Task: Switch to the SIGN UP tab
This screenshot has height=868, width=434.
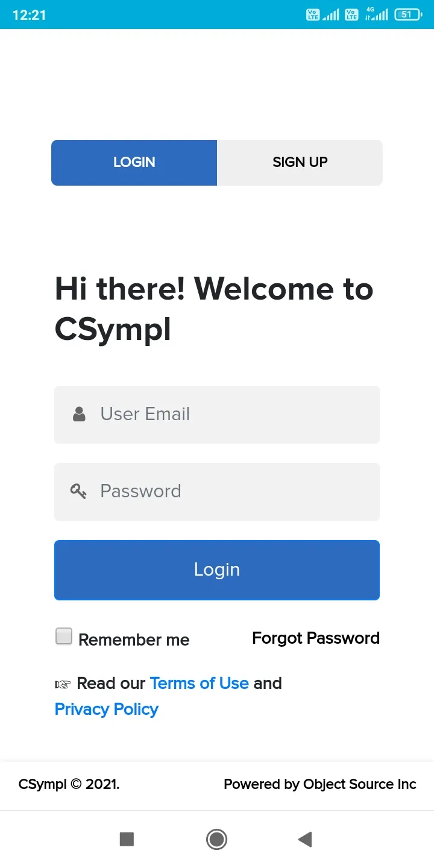Action: click(x=300, y=162)
